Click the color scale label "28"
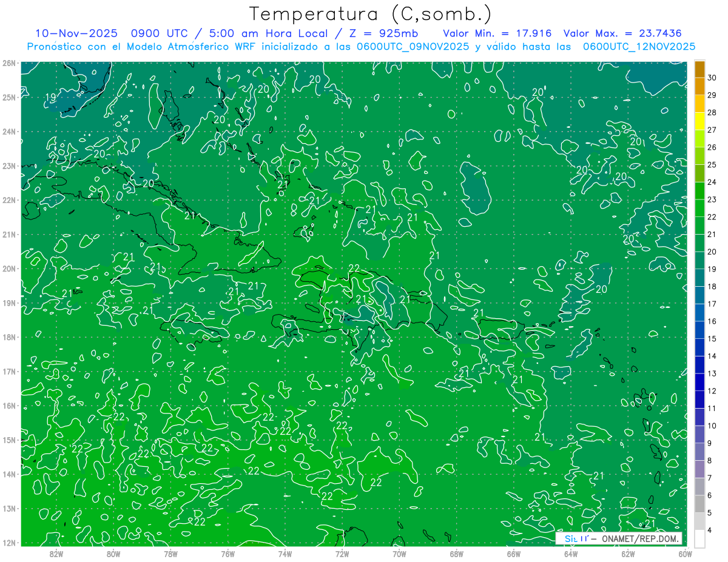Screen dimensions: 728x562 pyautogui.click(x=712, y=112)
